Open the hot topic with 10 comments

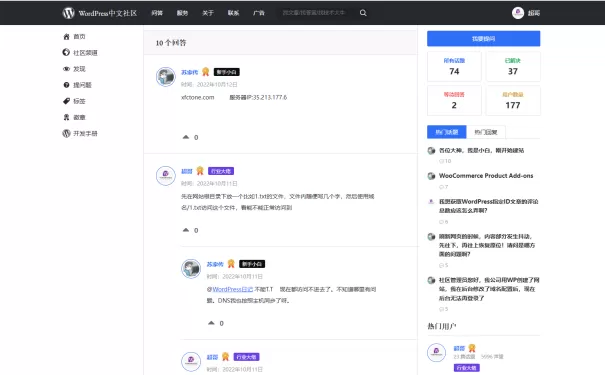481,150
